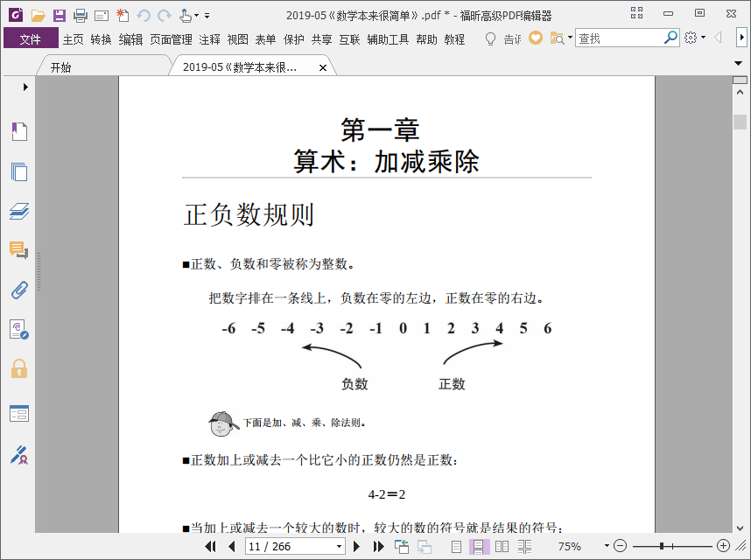Zoom out with the minus button
The image size is (751, 560).
tap(621, 546)
